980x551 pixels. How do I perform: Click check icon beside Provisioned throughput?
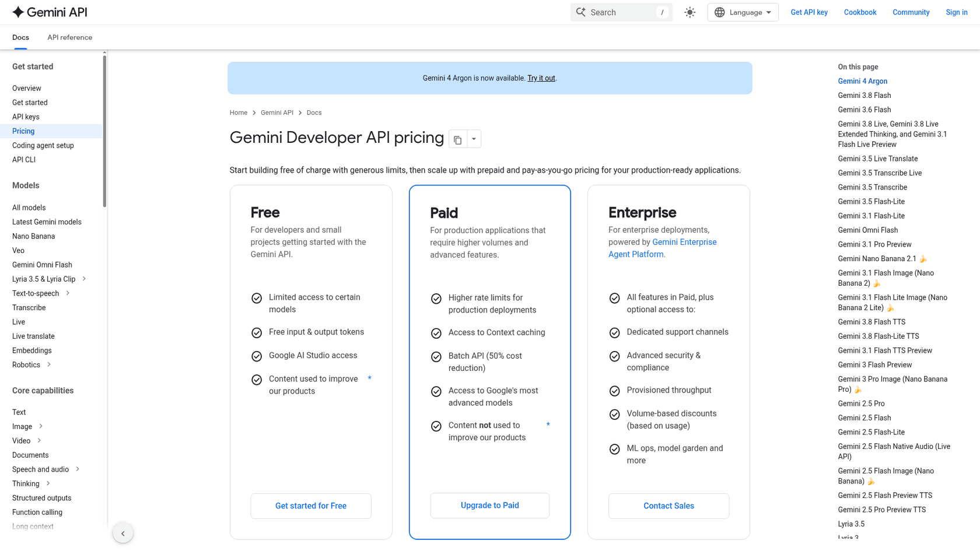tap(615, 391)
